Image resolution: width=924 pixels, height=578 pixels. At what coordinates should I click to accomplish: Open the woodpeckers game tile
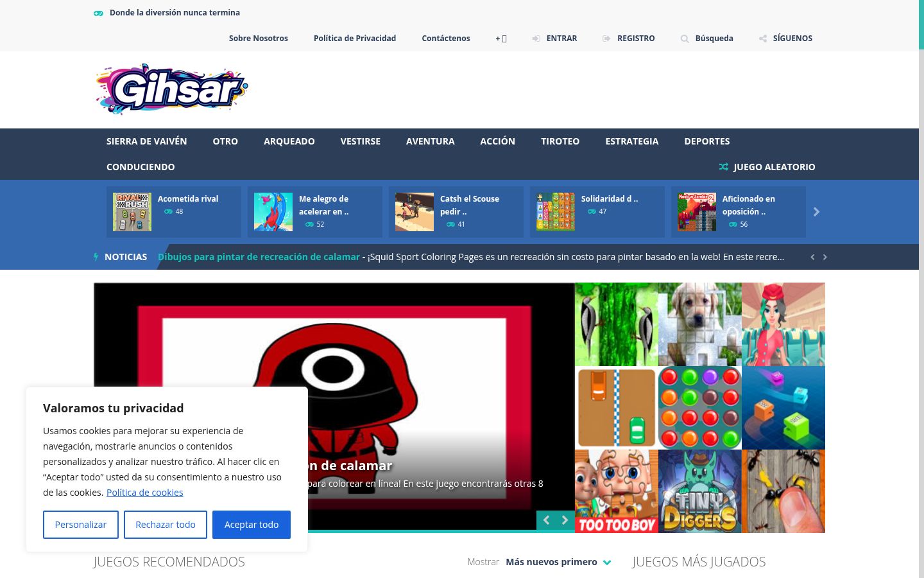tap(617, 324)
